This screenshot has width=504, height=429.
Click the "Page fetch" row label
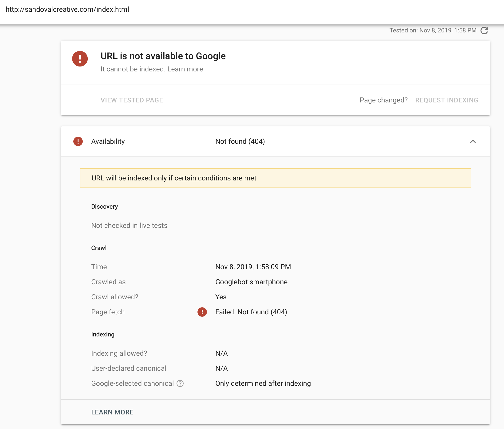108,312
